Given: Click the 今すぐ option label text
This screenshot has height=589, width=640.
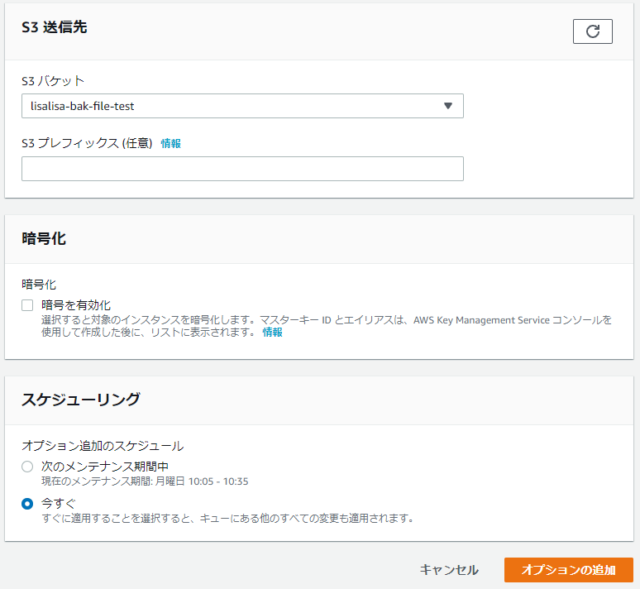Looking at the screenshot, I should click(58, 504).
